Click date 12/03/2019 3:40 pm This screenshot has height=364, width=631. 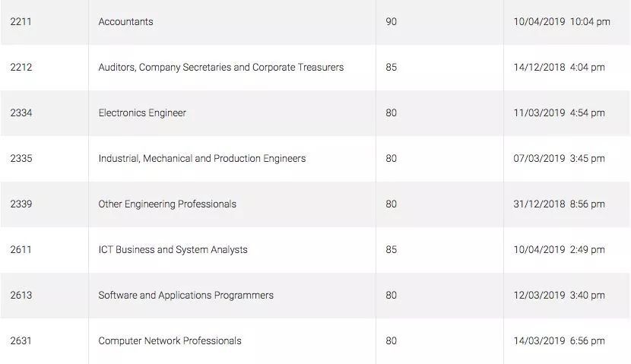559,295
